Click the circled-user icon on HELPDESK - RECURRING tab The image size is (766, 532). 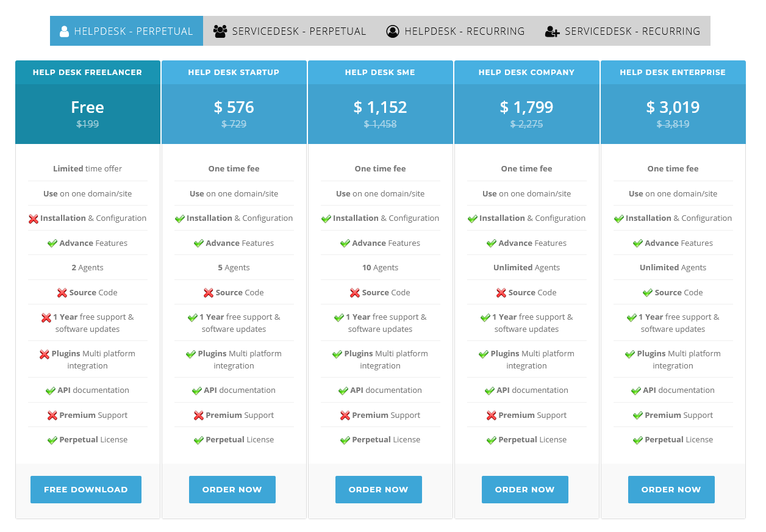(393, 31)
